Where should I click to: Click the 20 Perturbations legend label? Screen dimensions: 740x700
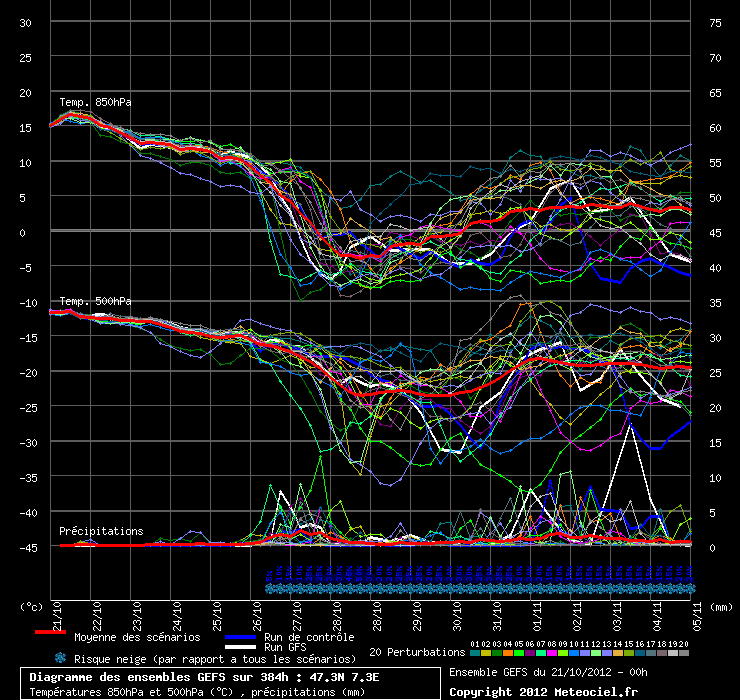pyautogui.click(x=417, y=652)
